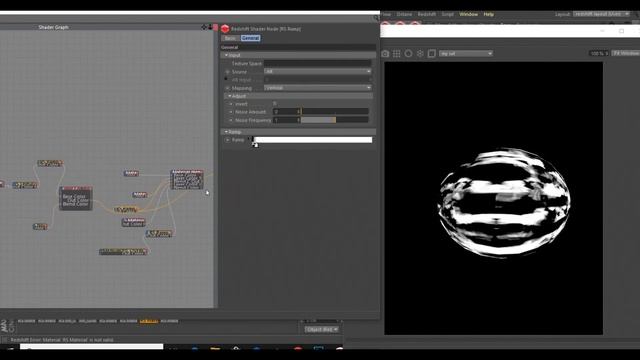Viewport: 640px width, 360px height.
Task: Open the Help menu
Action: click(x=489, y=14)
